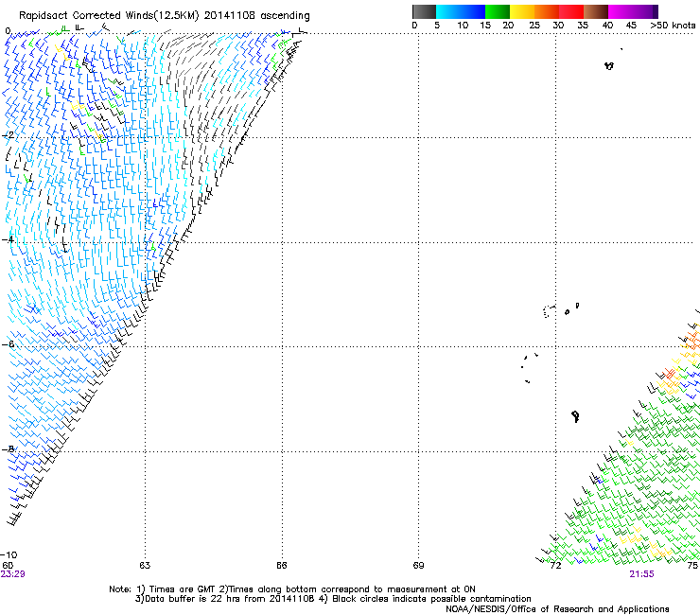Click the dark purple >50 knots legend segment
Image resolution: width=700 pixels, height=615 pixels.
coord(656,11)
